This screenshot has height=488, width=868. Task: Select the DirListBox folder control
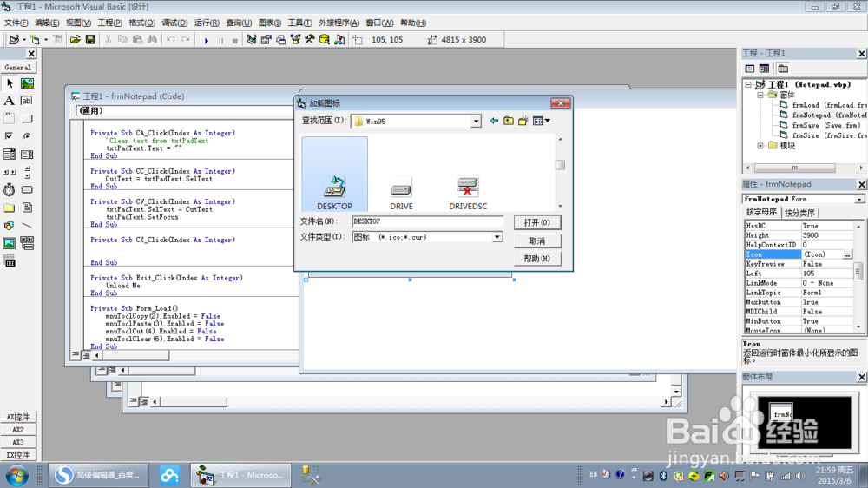tap(10, 208)
